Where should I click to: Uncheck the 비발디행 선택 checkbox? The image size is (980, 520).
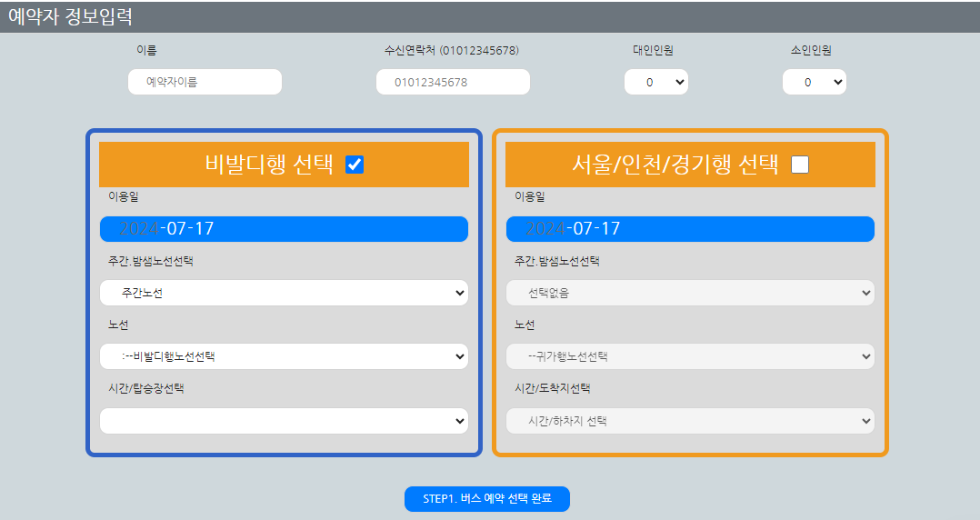click(355, 165)
